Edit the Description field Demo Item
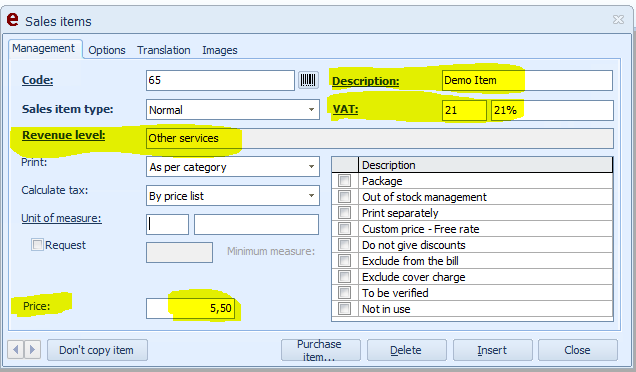Viewport: 636px width, 372px height. click(x=527, y=80)
